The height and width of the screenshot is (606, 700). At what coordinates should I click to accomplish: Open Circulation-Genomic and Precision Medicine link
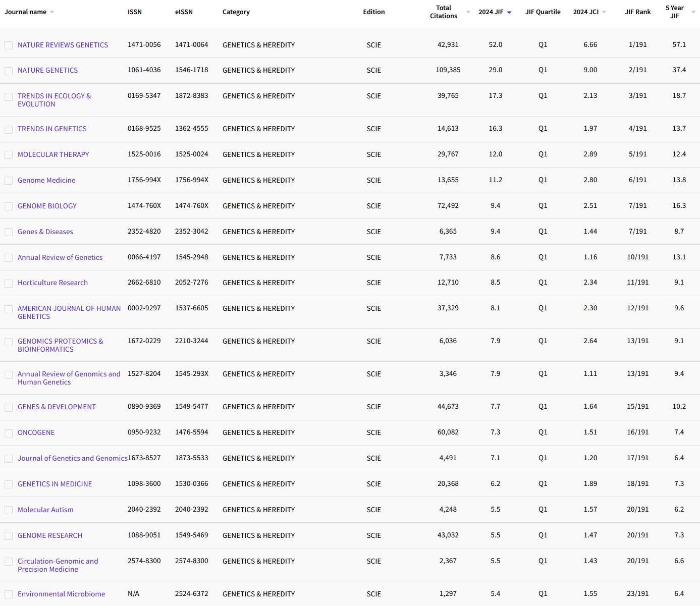(58, 565)
